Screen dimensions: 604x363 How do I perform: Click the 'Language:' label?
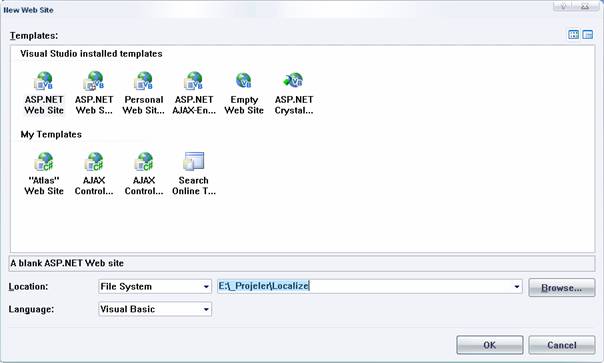coord(31,309)
